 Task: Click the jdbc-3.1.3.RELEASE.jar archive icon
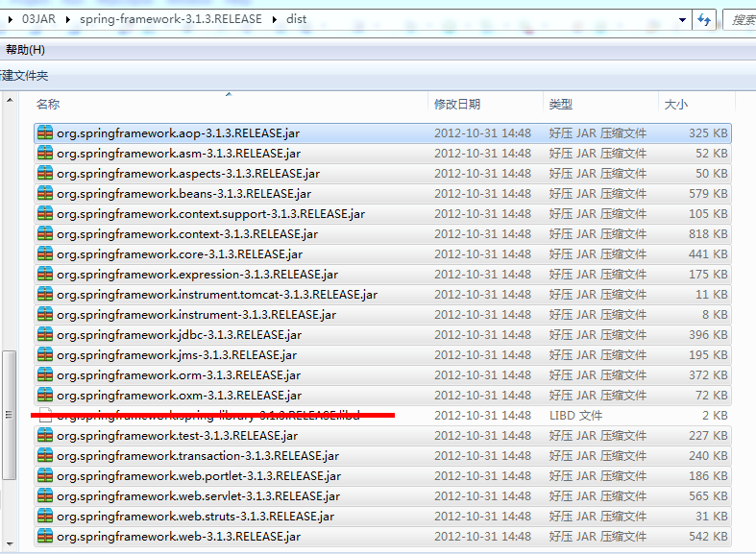point(45,335)
